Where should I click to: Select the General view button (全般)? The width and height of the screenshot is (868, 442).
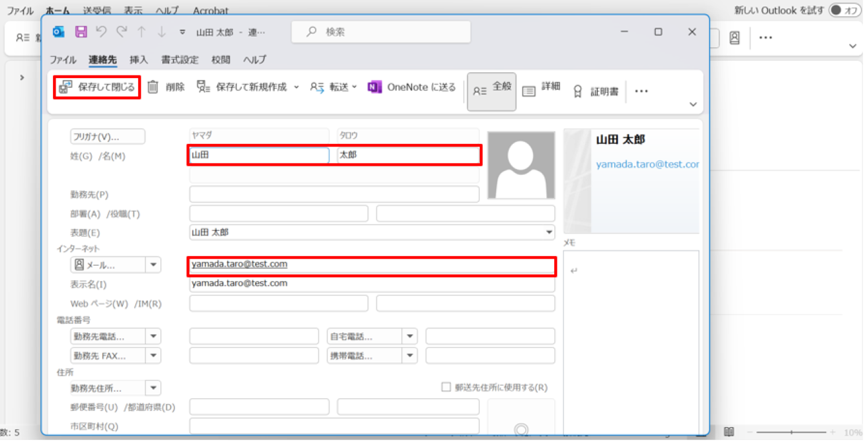pyautogui.click(x=491, y=91)
